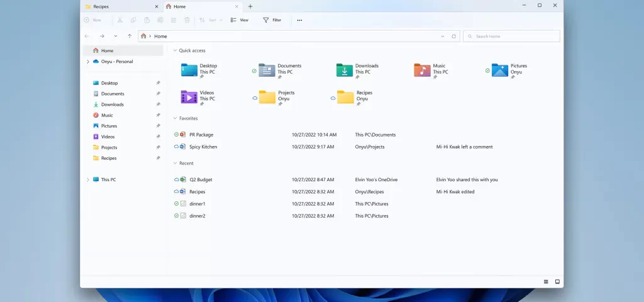Switch to Details view via status bar icon

point(546,282)
